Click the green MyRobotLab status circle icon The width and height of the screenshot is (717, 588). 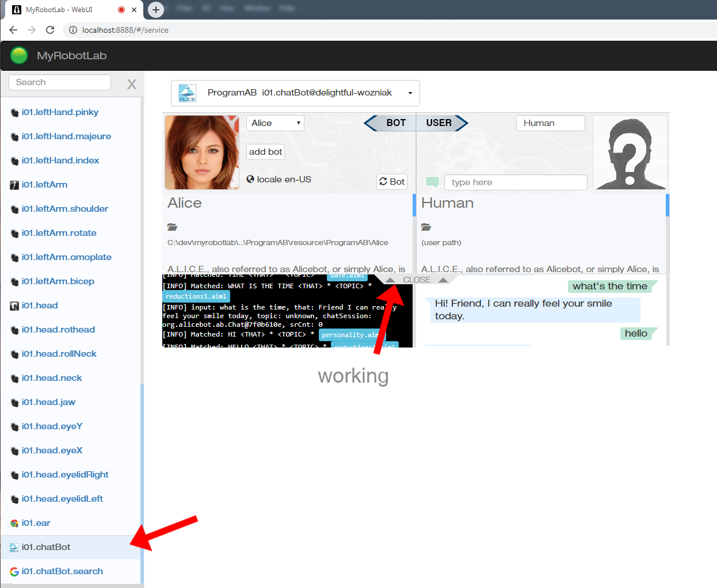19,55
